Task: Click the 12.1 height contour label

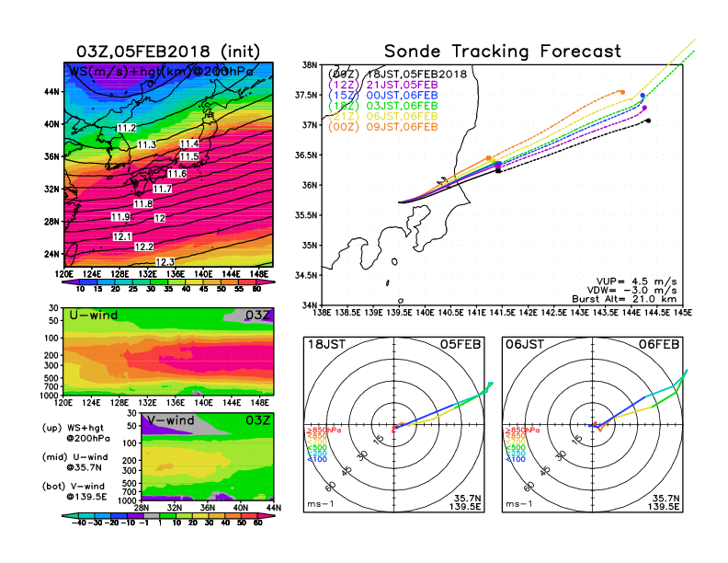Action: coord(122,237)
